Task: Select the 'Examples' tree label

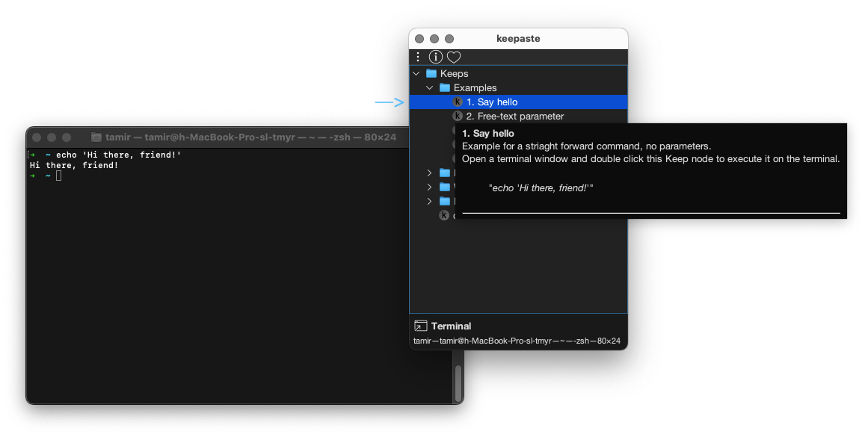Action: [x=475, y=88]
